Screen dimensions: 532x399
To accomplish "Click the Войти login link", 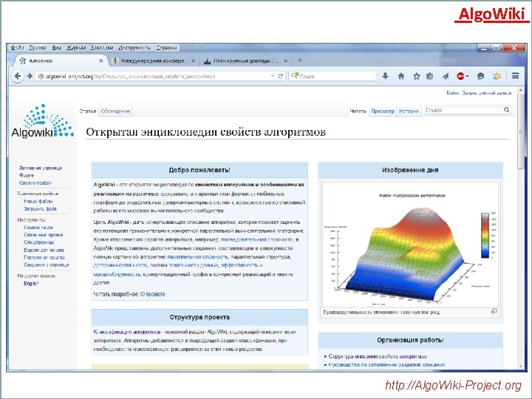I will tap(452, 92).
